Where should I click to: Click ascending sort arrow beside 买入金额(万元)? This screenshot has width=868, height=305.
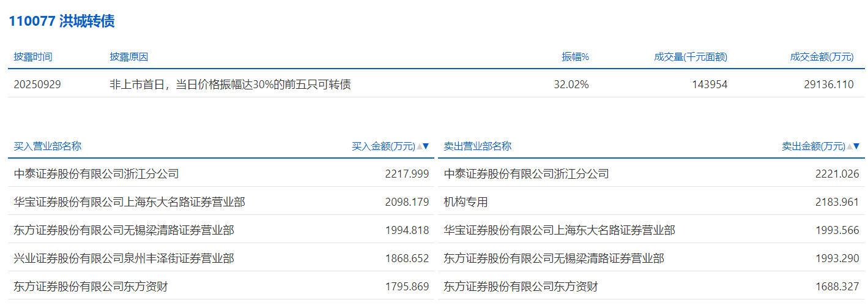pyautogui.click(x=420, y=146)
